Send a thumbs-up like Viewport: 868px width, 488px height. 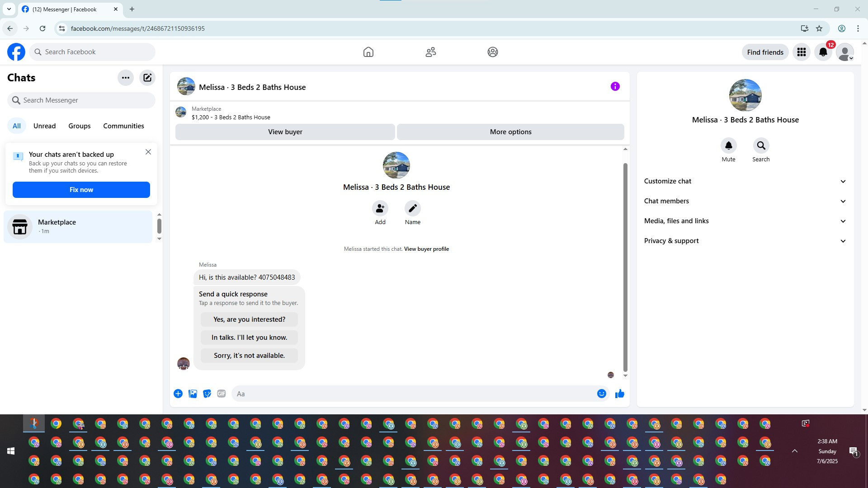tap(619, 394)
